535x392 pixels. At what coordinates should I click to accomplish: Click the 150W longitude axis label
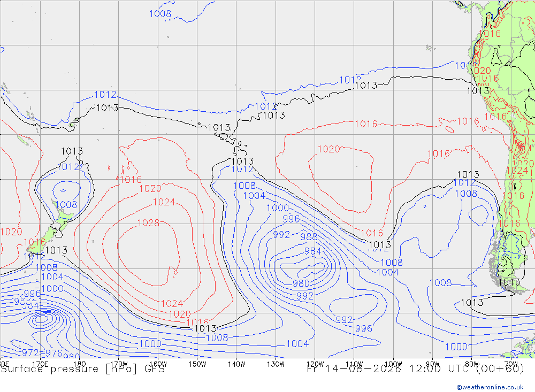[197, 364]
